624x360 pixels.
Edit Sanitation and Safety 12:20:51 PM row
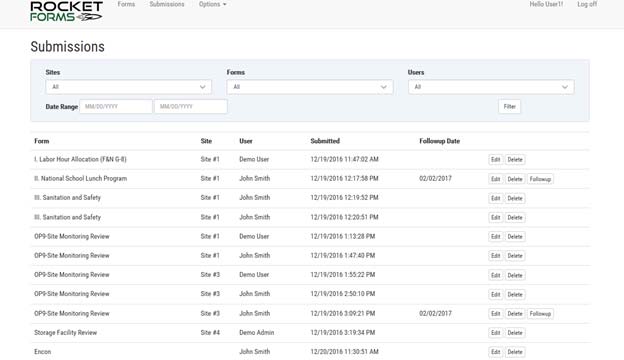click(495, 218)
